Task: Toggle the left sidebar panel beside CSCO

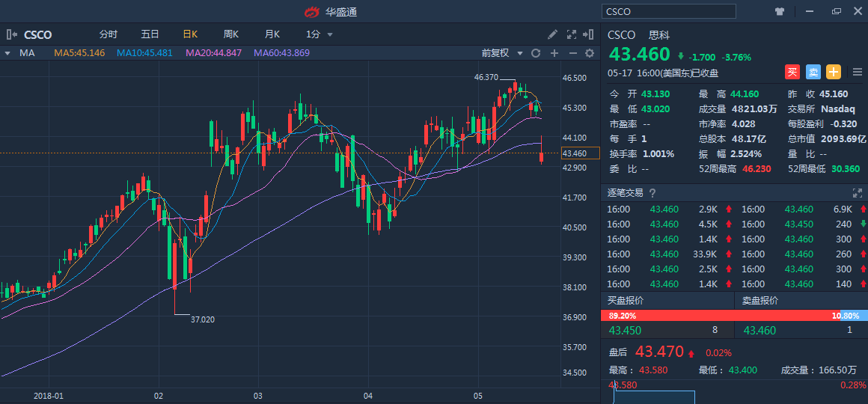Action: (x=11, y=34)
